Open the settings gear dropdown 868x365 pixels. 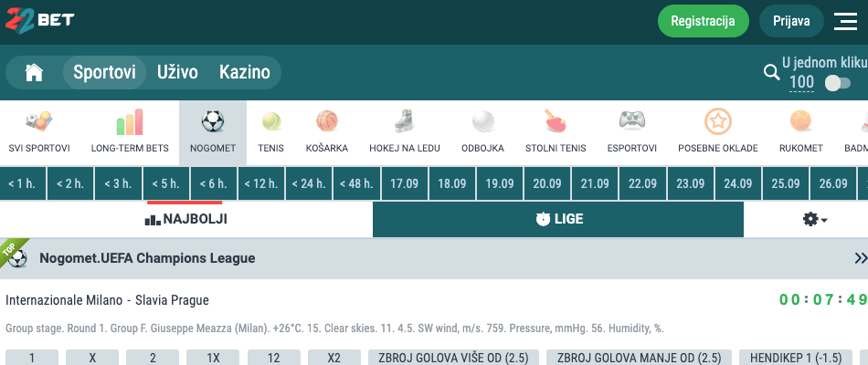point(813,220)
